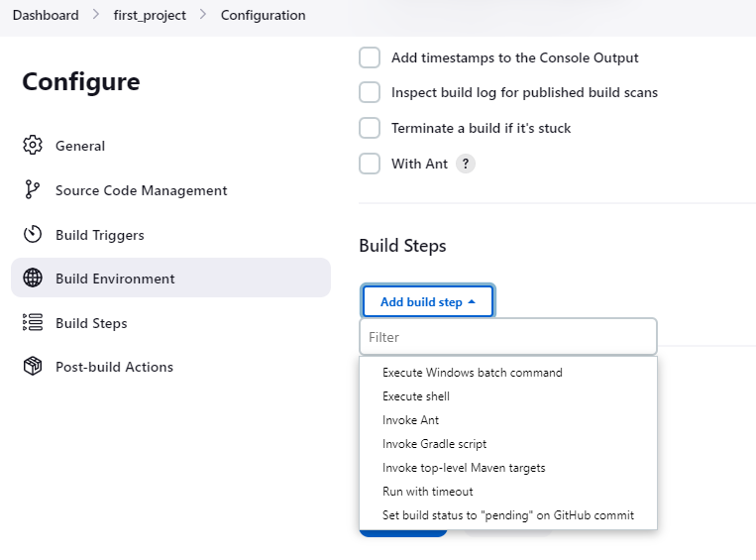Select Invoke top-level Maven targets
This screenshot has width=756, height=560.
point(464,468)
